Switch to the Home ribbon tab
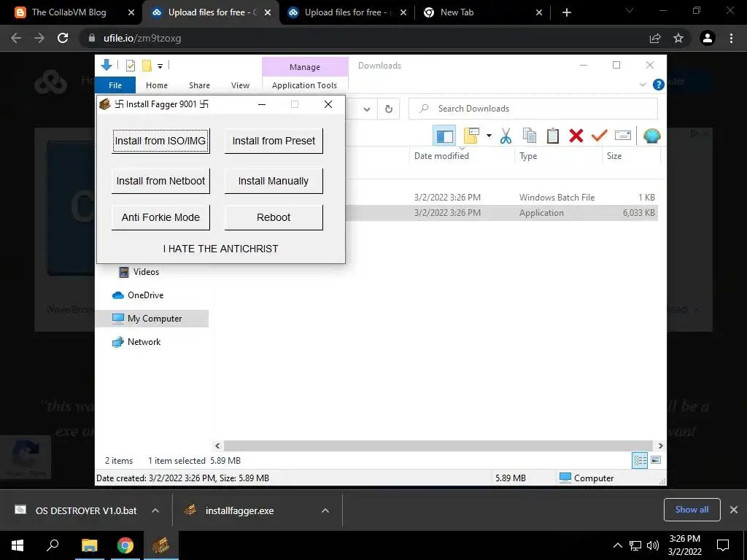This screenshot has height=560, width=747. [157, 85]
